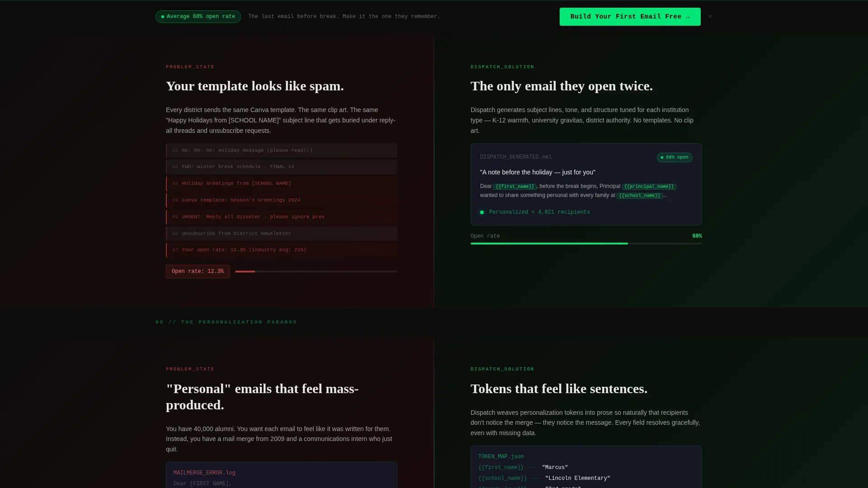Click green dot beside Personalized × 4,821 recipients
This screenshot has height=488, width=868.
[x=482, y=212]
